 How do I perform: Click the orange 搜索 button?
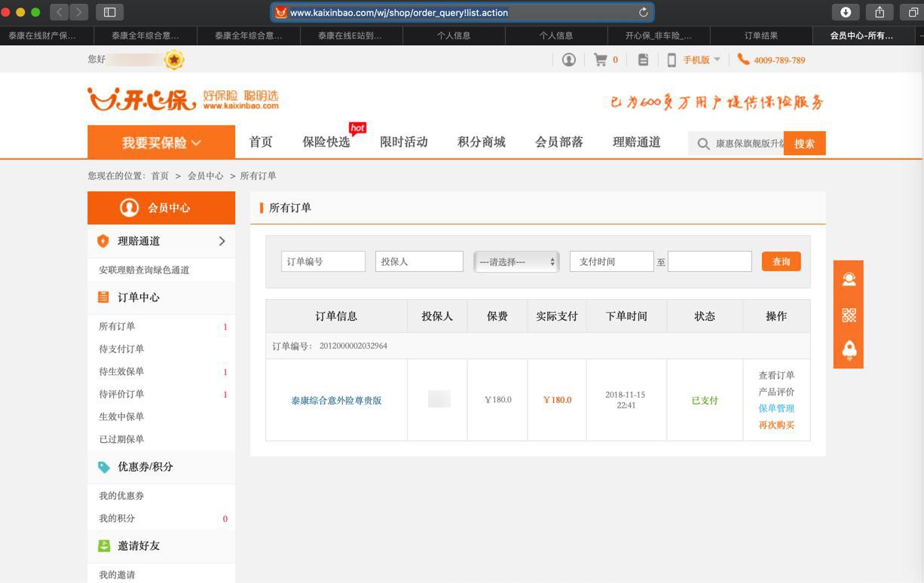coord(804,143)
